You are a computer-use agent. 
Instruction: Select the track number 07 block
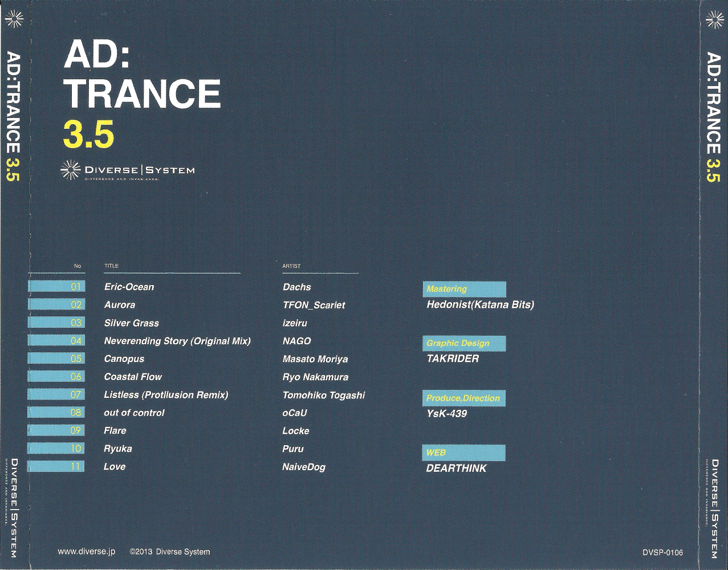[x=56, y=394]
